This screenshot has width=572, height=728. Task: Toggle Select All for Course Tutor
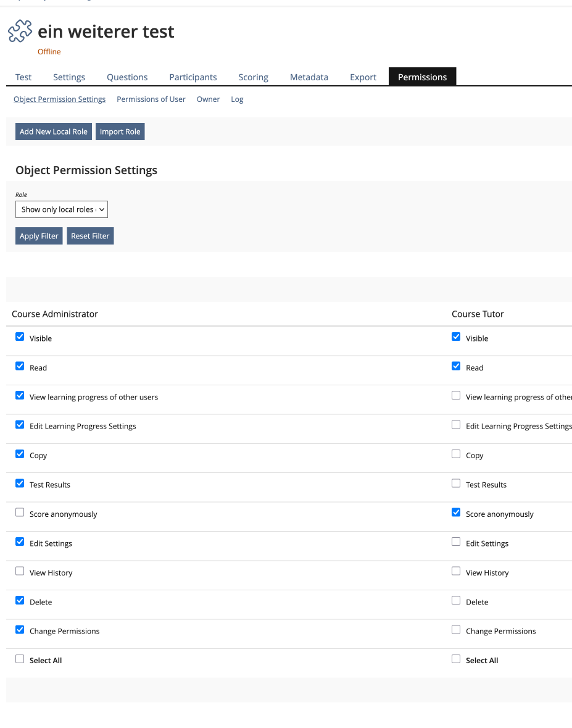click(455, 658)
